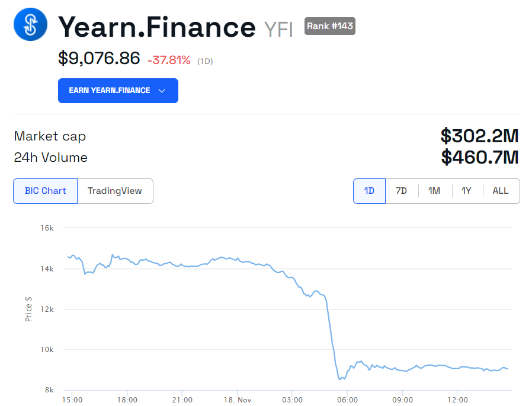
Task: Select the ALL time range
Action: pyautogui.click(x=501, y=191)
